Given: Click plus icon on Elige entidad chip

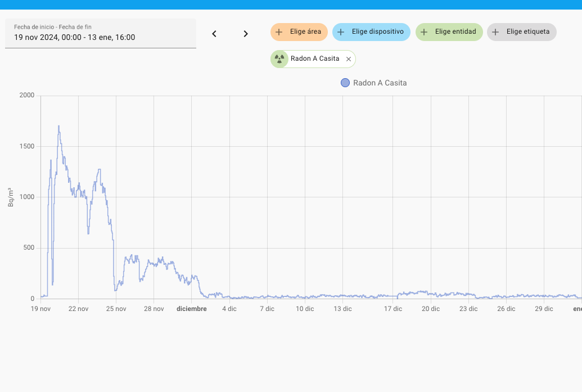Looking at the screenshot, I should point(424,32).
